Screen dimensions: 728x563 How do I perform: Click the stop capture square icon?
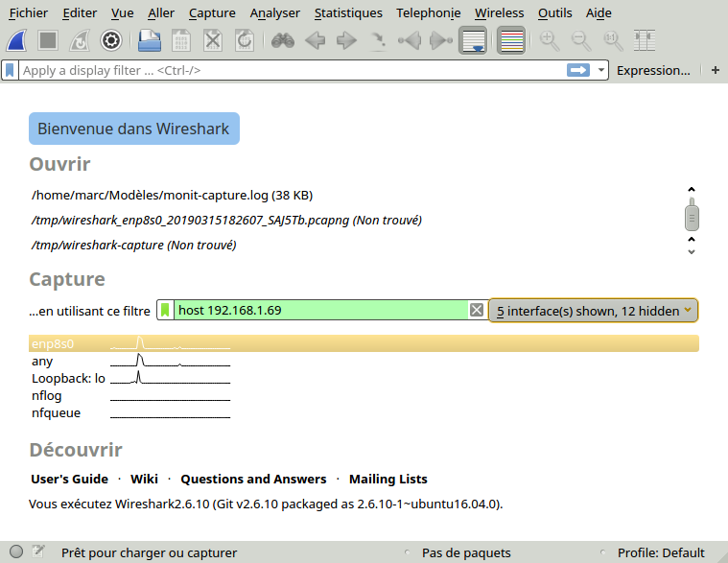(x=48, y=40)
